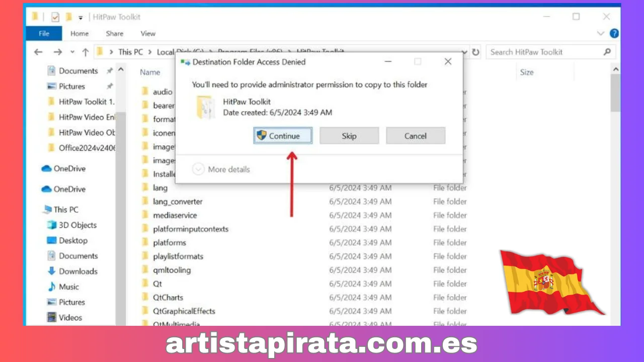Select the platforminputcontexts folder
The height and width of the screenshot is (362, 644).
pyautogui.click(x=191, y=229)
